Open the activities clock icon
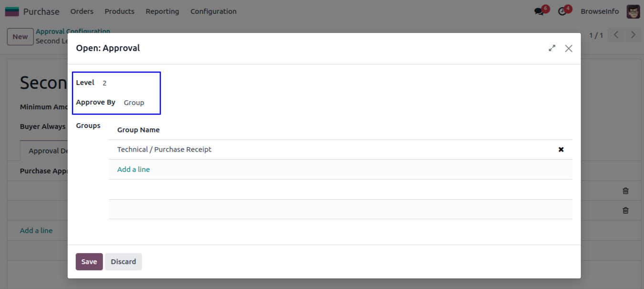 point(562,11)
